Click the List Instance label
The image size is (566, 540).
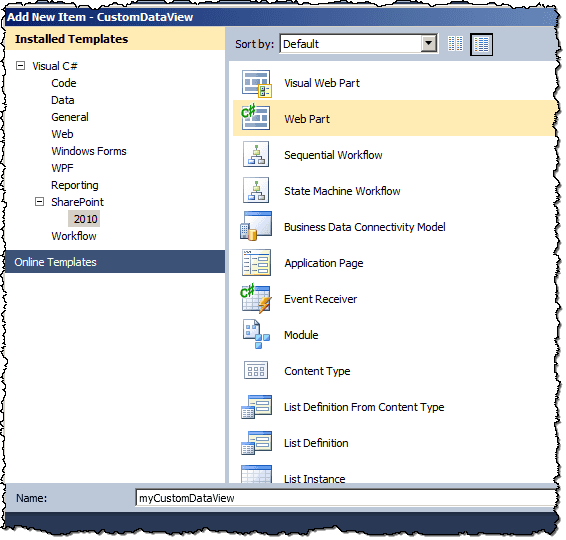click(314, 479)
